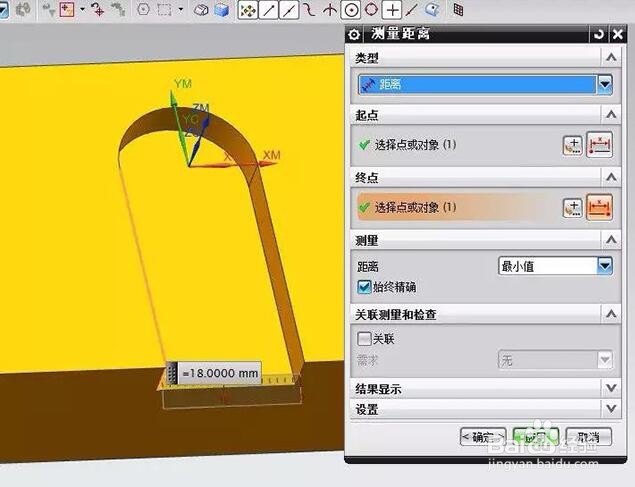This screenshot has width=635, height=487.
Task: Collapse the 测量 section
Action: coord(611,240)
